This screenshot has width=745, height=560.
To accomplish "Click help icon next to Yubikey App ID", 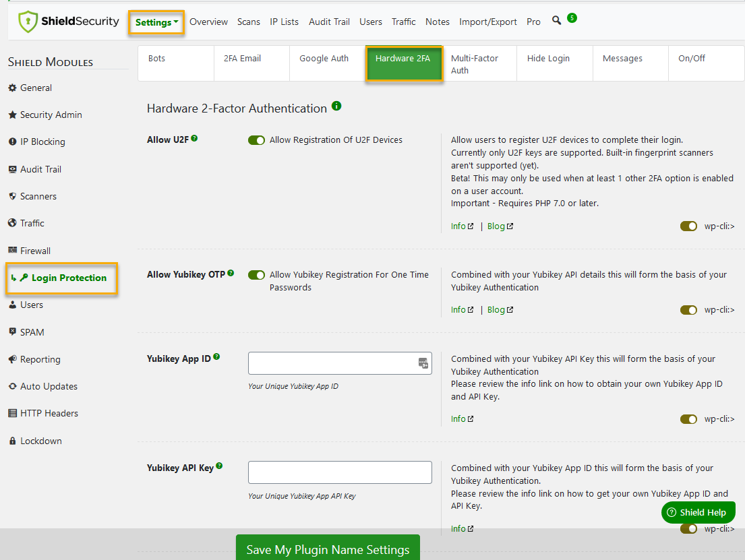I will (216, 356).
